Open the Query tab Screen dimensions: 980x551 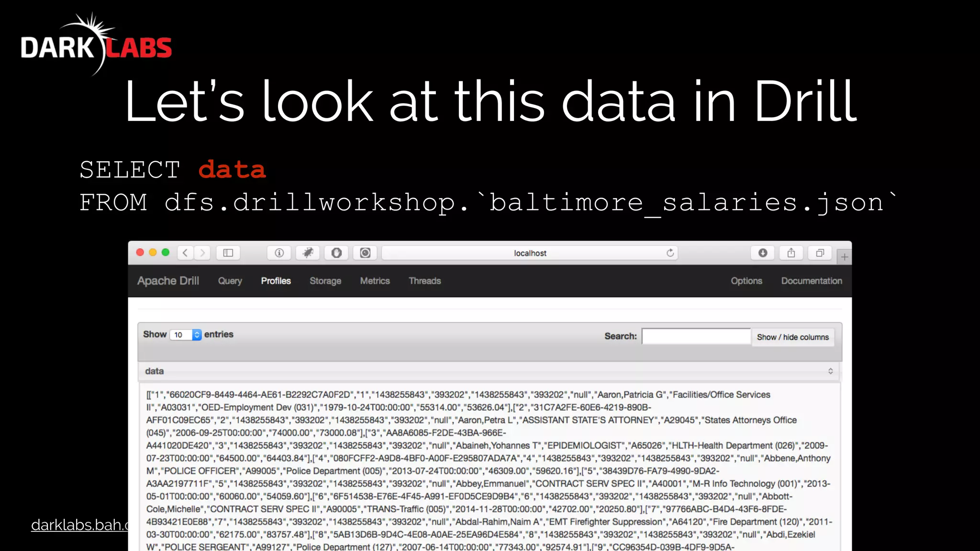click(230, 281)
